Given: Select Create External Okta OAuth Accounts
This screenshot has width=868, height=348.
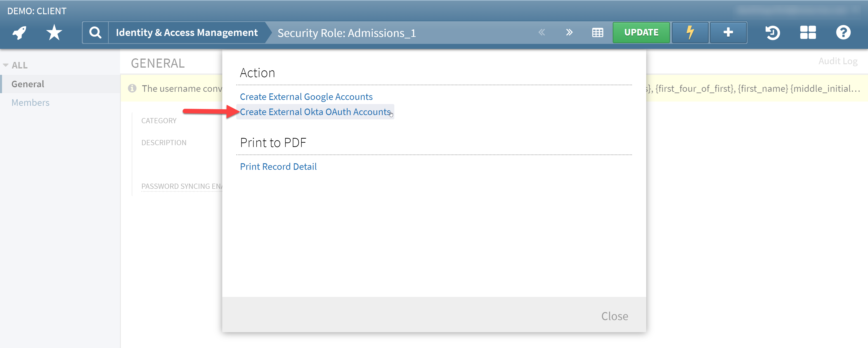Looking at the screenshot, I should click(x=315, y=111).
